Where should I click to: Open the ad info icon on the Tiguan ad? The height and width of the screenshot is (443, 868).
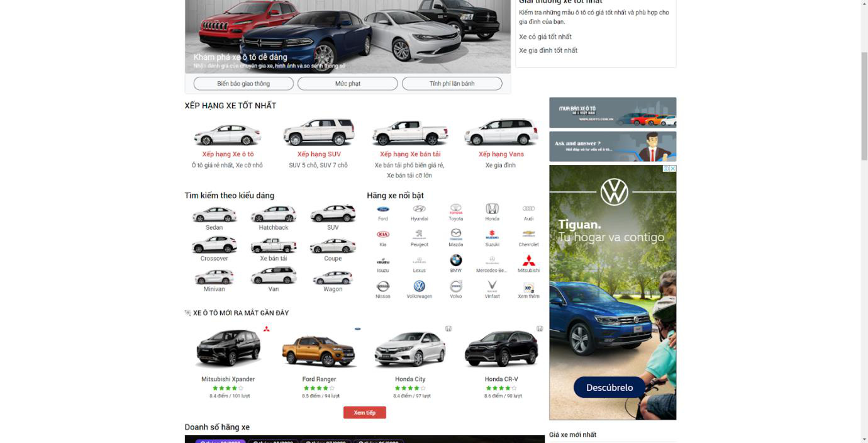666,169
